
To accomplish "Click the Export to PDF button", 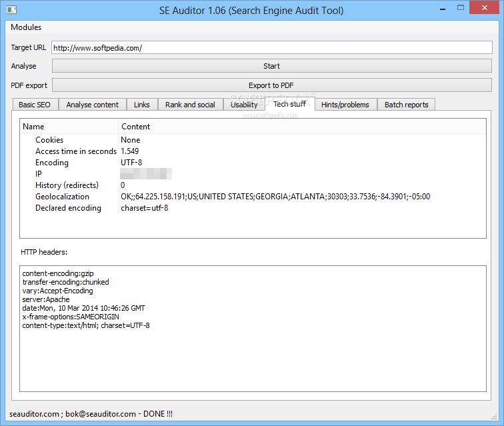I will tap(271, 85).
